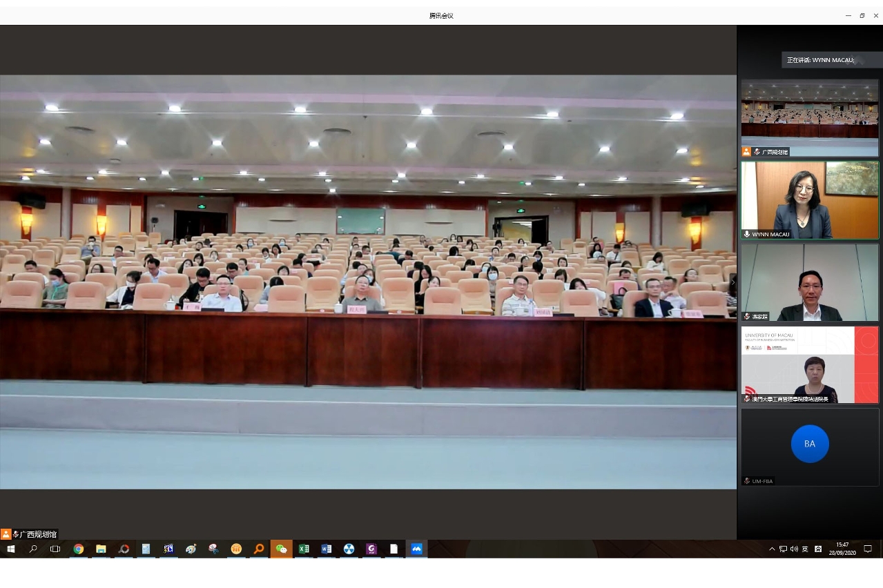Launch Google Chrome from the taskbar
Screen dimensions: 883x588
pos(79,549)
